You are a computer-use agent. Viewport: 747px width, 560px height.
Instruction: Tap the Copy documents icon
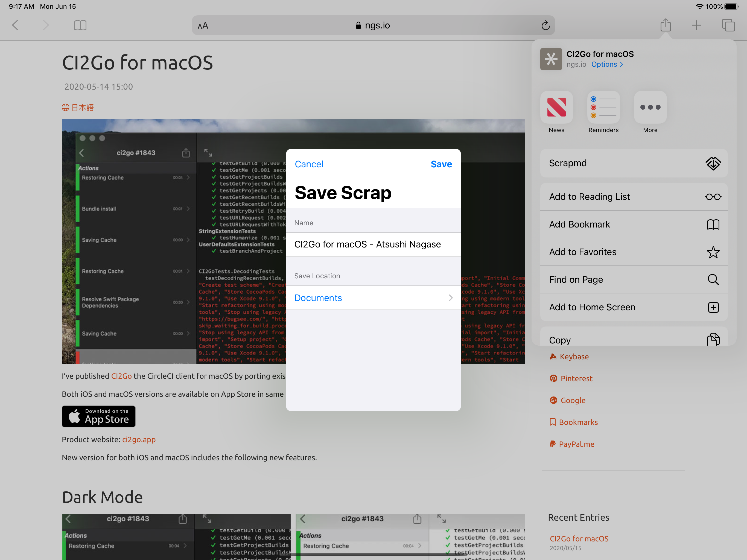[x=713, y=339]
